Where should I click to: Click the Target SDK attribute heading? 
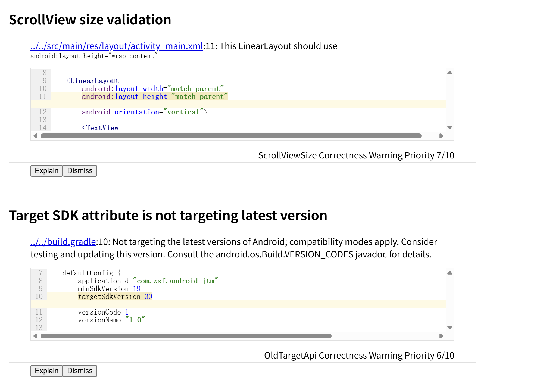coord(168,216)
